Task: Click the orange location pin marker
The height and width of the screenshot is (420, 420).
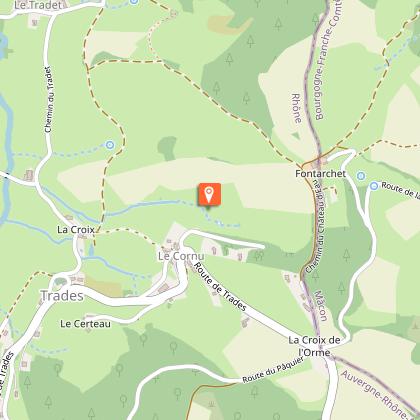Action: (x=209, y=194)
